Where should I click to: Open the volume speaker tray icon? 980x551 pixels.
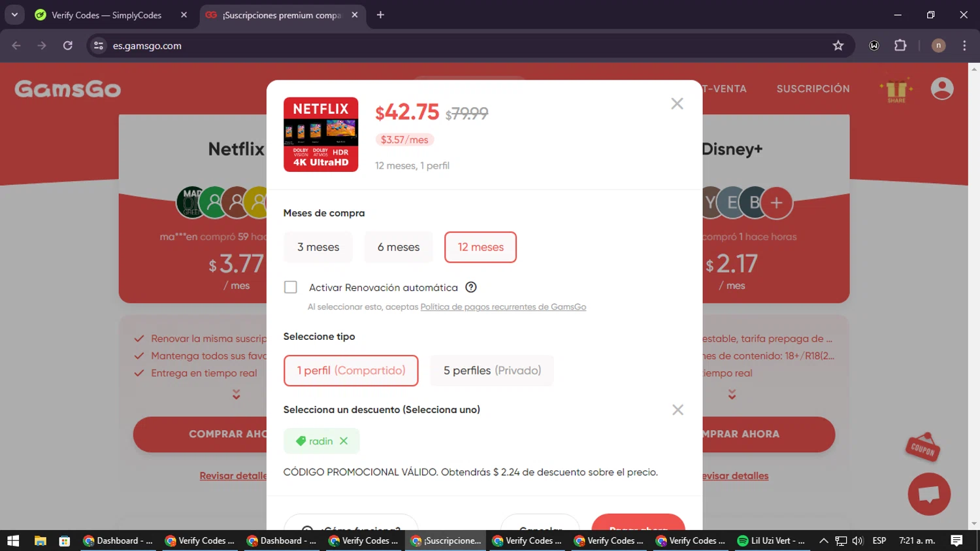[x=858, y=541]
